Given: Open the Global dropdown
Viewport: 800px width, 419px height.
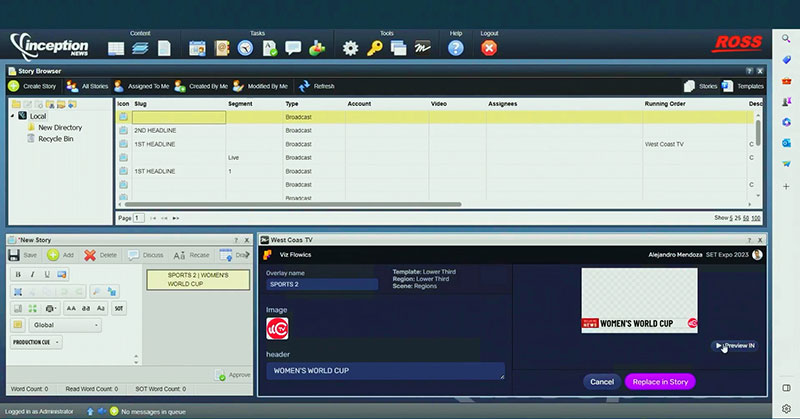Looking at the screenshot, I should tap(65, 325).
